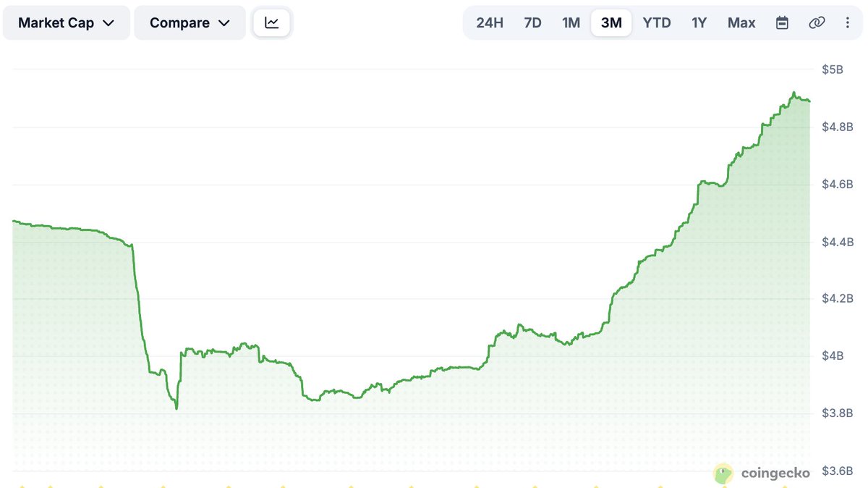Viewport: 868px width, 488px height.
Task: Select the 24H time range
Action: [490, 23]
